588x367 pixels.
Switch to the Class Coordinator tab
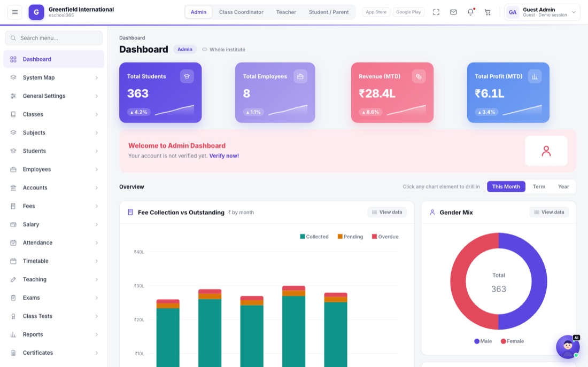coord(241,12)
